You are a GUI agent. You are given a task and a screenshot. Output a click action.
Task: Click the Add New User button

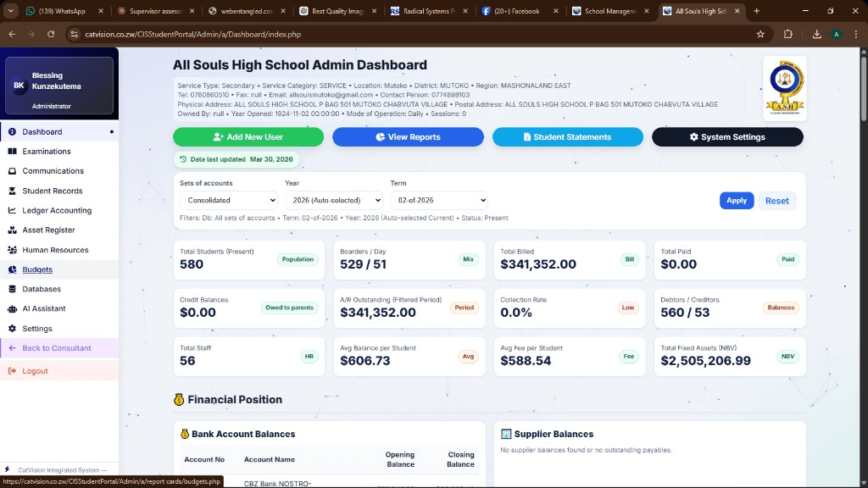pos(248,137)
